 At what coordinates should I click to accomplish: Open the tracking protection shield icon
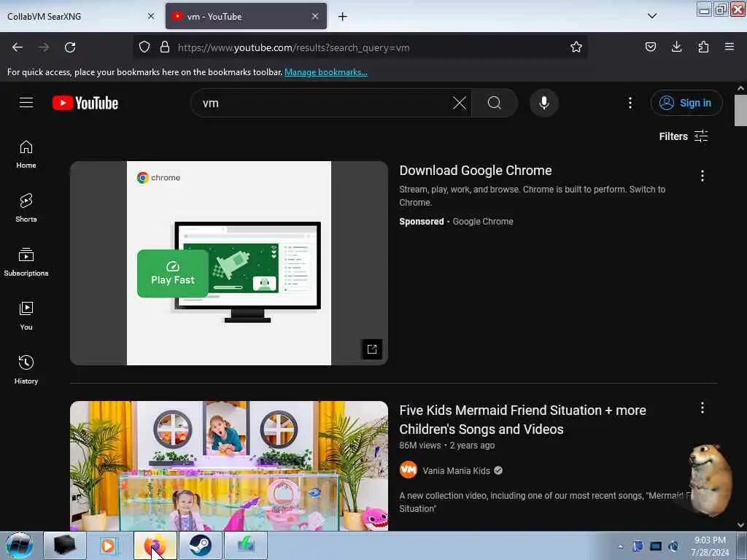point(144,47)
